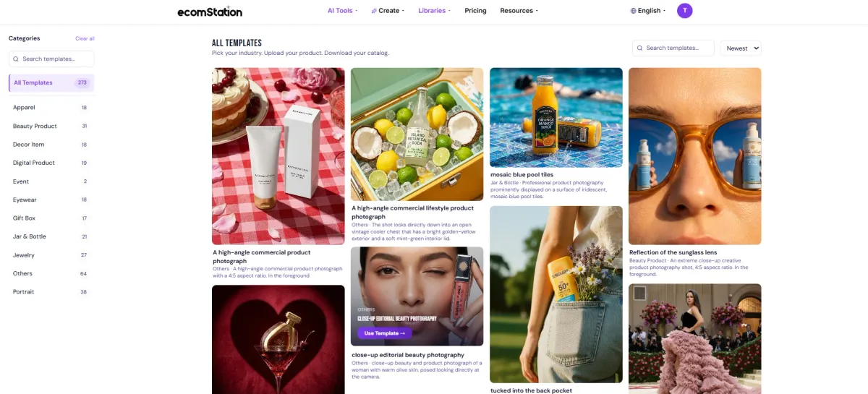Click 'close-up editorial beauty photography' title below card
868x394 pixels.
coord(408,355)
